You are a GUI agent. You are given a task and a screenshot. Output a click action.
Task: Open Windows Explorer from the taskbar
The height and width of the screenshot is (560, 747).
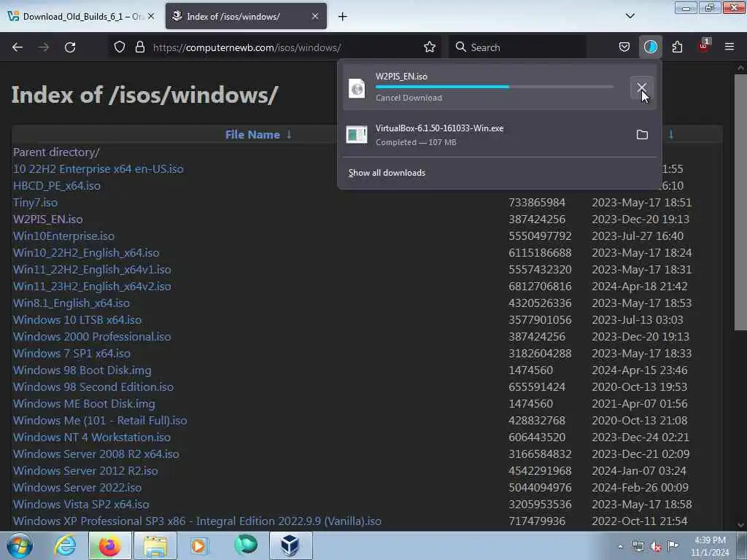coord(155,545)
